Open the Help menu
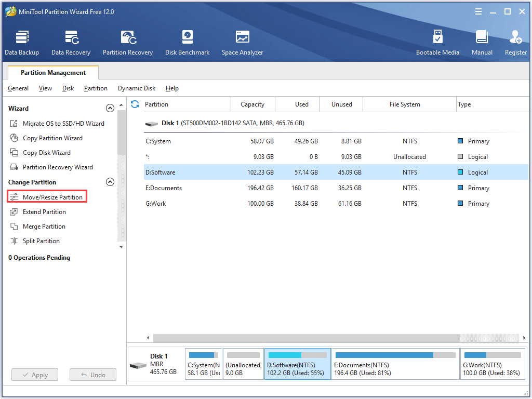Viewport: 532px width, 399px height. [172, 88]
